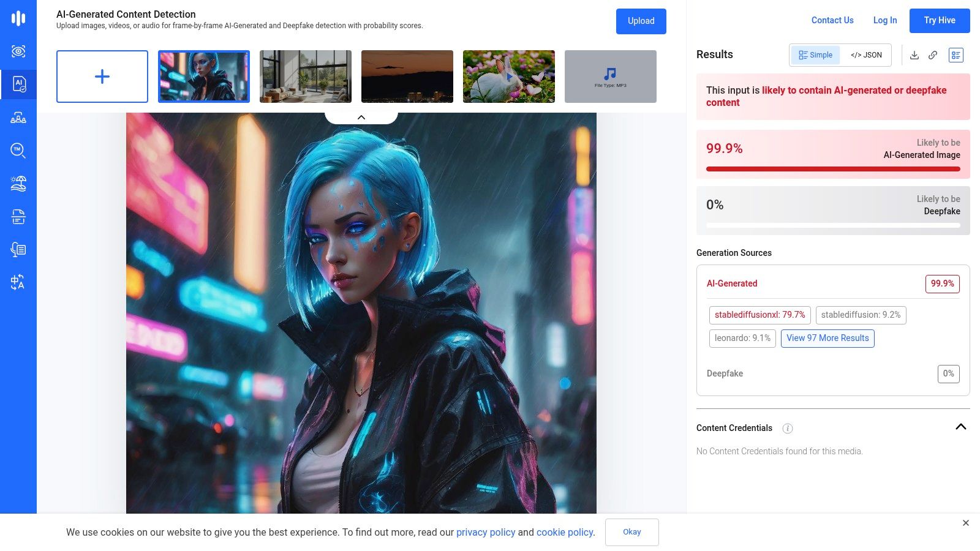This screenshot has height=551, width=980.
Task: Click the Deepfake 0% badge
Action: [x=949, y=374]
